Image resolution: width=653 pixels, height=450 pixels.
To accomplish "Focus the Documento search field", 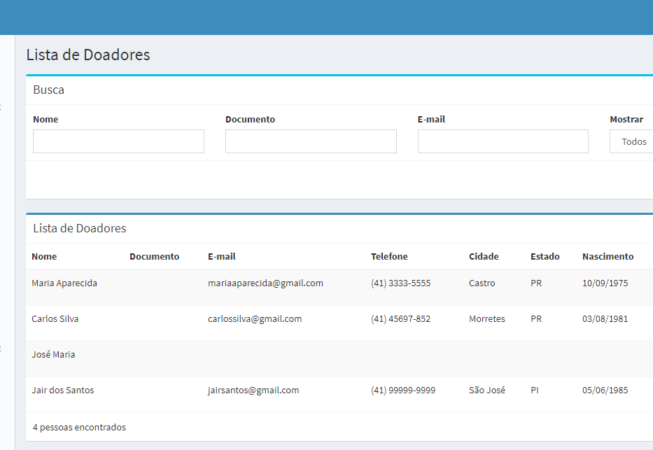I will pos(310,141).
